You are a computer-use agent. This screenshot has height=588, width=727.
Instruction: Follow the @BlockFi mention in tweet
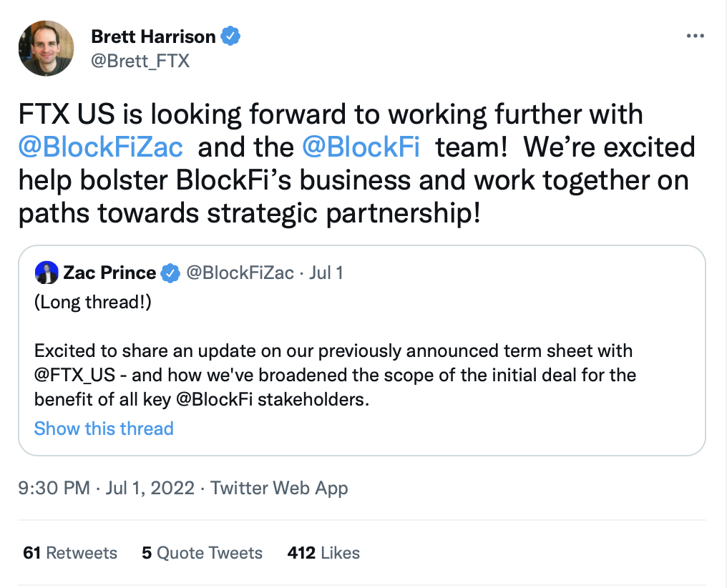click(x=361, y=147)
